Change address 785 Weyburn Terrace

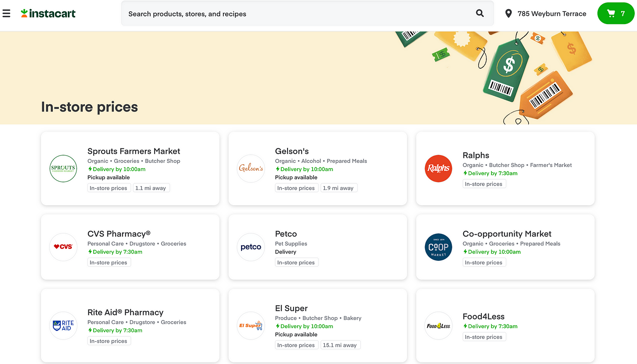[x=552, y=14]
